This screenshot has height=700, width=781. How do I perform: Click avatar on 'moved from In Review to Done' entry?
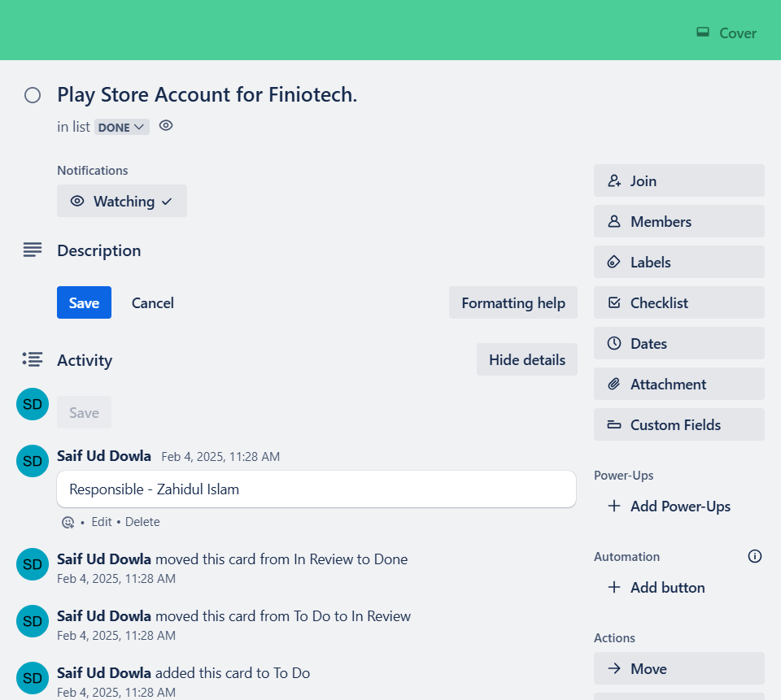(33, 564)
